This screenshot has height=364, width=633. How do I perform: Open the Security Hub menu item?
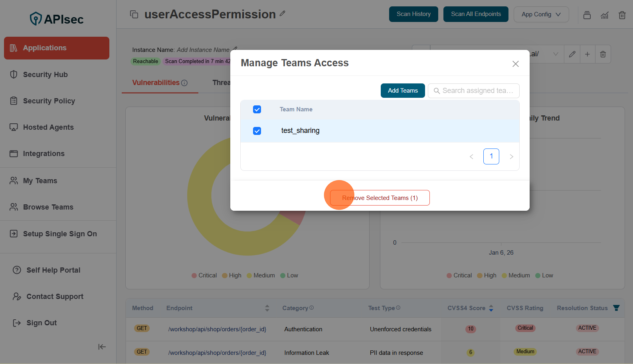click(45, 75)
